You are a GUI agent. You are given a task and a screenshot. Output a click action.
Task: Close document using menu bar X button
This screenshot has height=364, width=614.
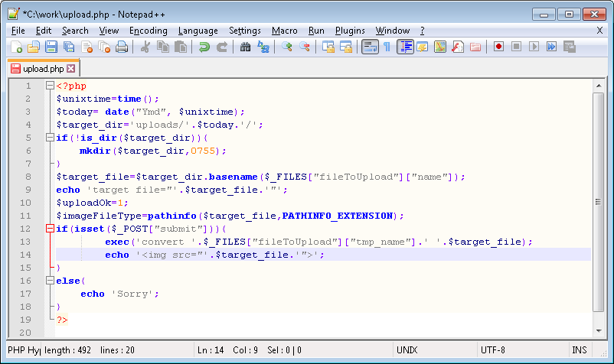point(599,31)
